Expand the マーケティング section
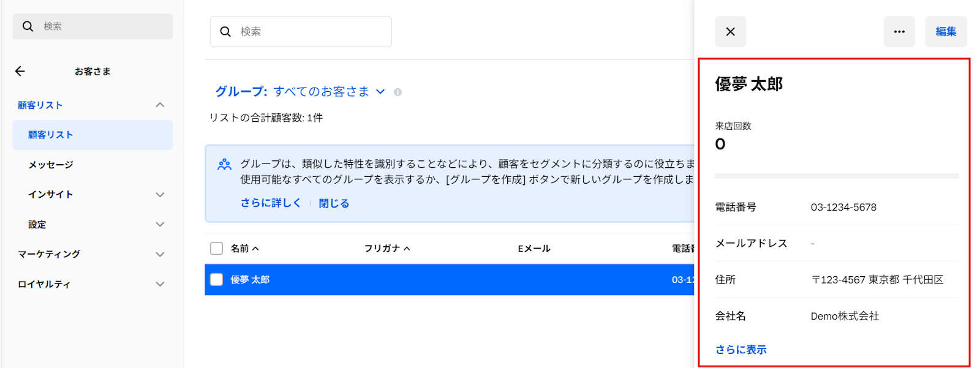The height and width of the screenshot is (368, 980). click(x=160, y=254)
